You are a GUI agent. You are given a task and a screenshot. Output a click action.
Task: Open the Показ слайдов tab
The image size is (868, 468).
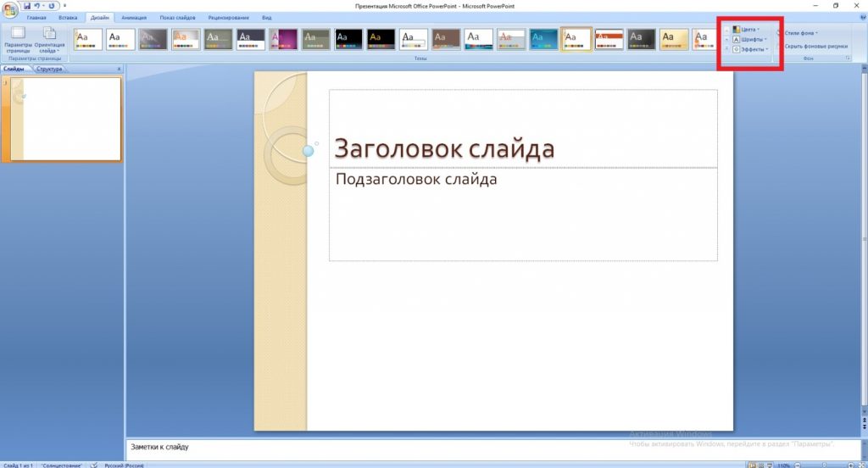point(178,18)
